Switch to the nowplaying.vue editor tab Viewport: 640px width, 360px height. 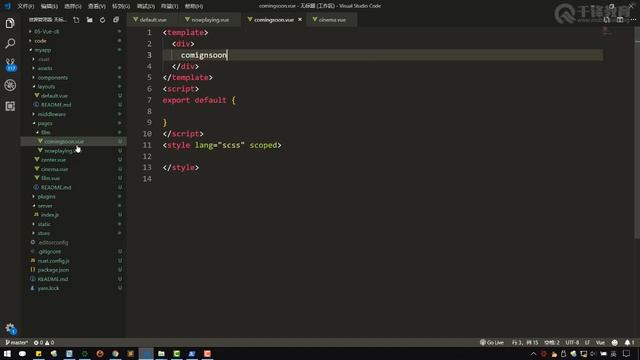209,20
